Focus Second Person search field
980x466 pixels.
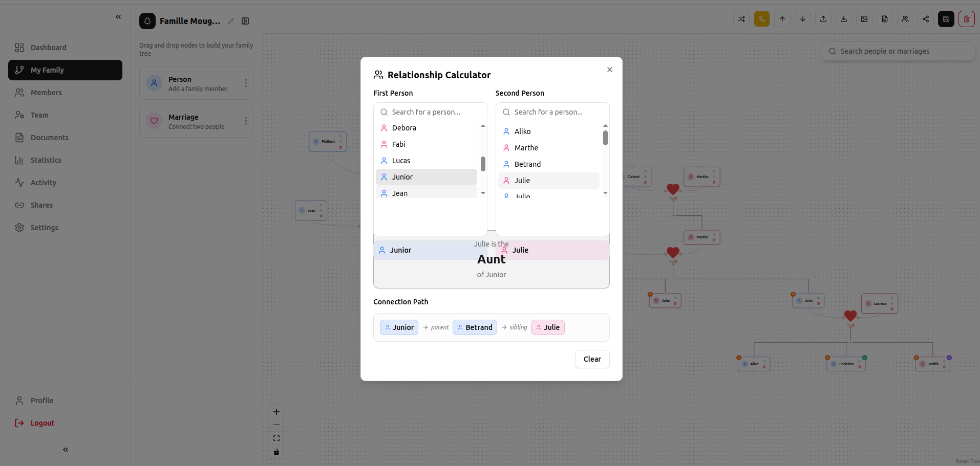click(552, 112)
